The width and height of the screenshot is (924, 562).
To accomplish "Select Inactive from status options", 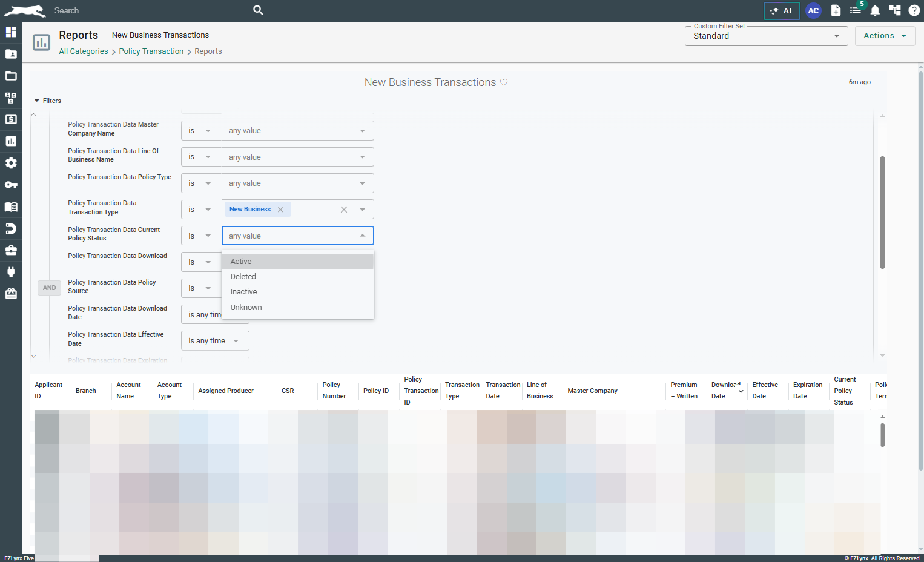I will coord(297,292).
